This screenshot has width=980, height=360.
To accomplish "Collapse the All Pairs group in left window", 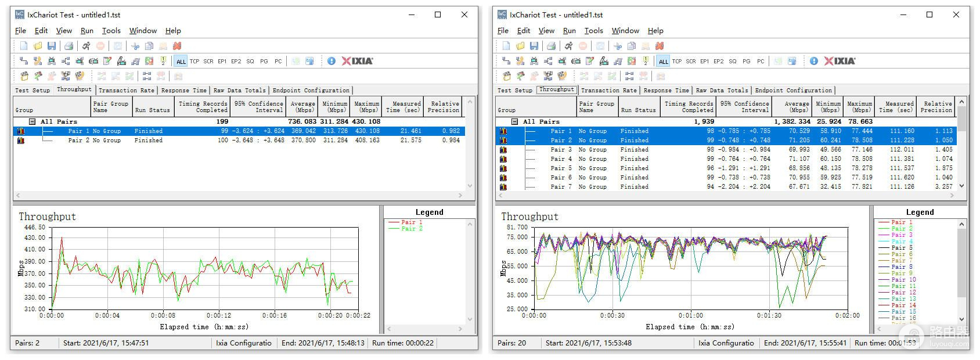I will coord(33,122).
